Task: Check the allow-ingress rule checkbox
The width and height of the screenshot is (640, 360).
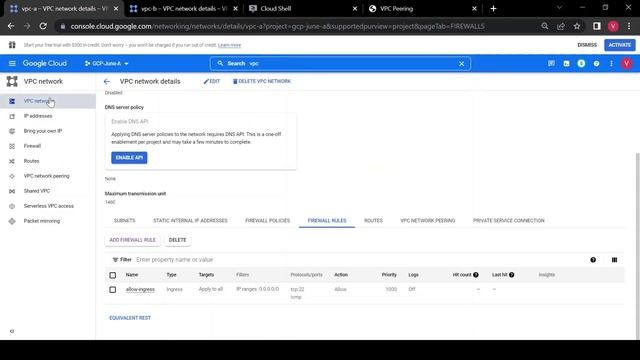Action: pos(113,289)
